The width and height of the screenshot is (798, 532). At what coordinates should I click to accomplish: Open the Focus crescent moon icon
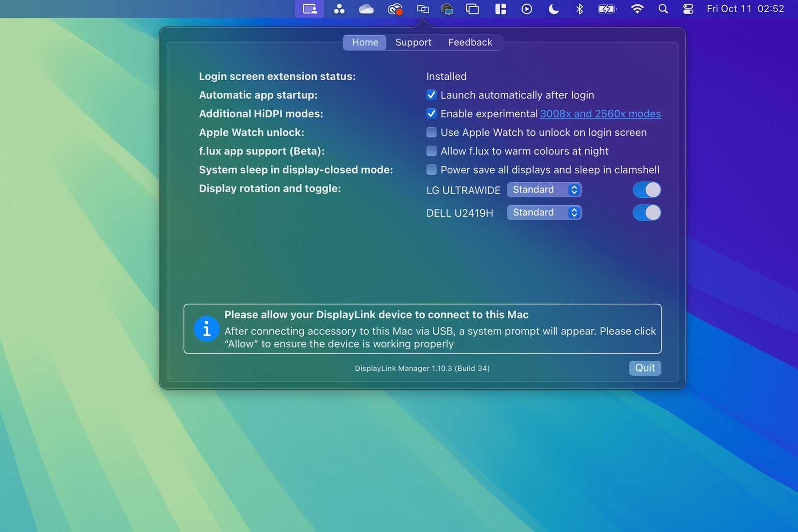pos(554,9)
